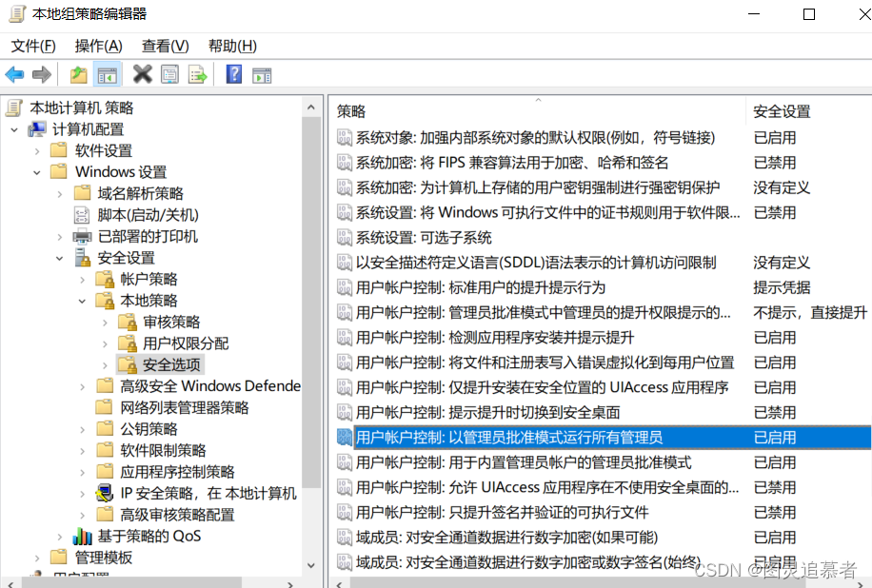
Task: Collapse the Windows 设置 node
Action: point(37,173)
